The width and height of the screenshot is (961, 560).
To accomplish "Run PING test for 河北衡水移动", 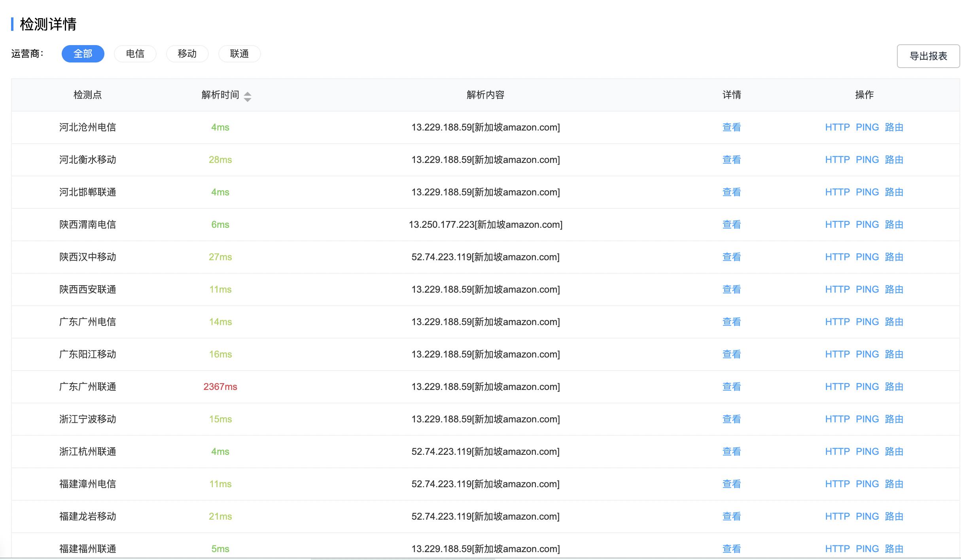I will 867,160.
